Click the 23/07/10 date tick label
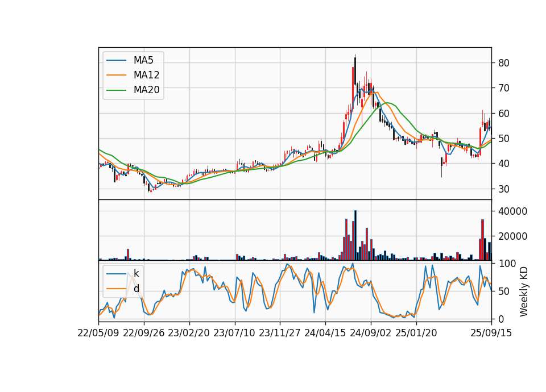Image resolution: width=546 pixels, height=392 pixels. click(x=234, y=333)
